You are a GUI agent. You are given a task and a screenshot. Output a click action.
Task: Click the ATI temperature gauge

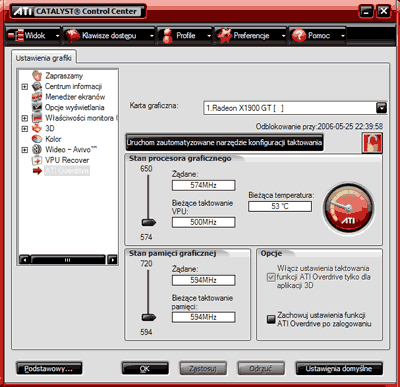point(348,208)
